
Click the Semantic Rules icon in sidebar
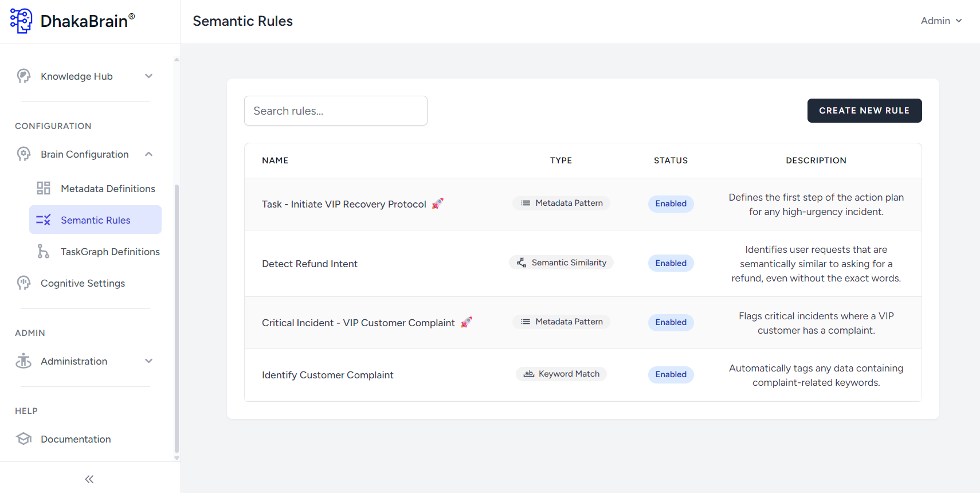44,220
